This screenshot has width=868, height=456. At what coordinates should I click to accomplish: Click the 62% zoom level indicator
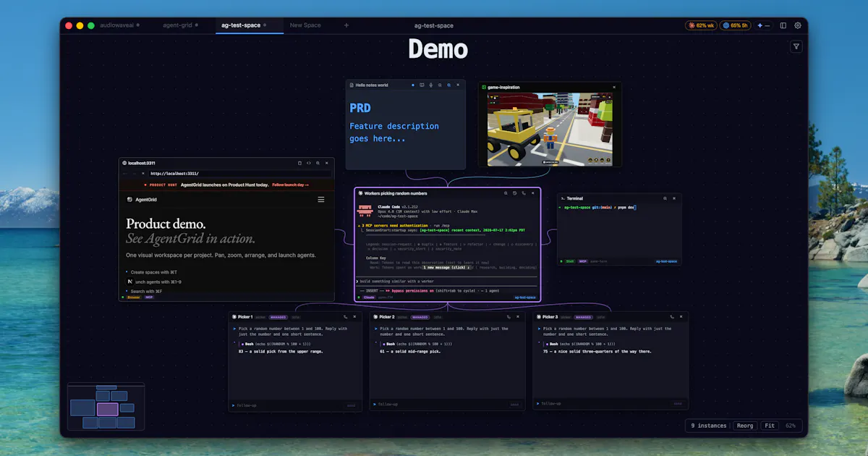tap(791, 426)
